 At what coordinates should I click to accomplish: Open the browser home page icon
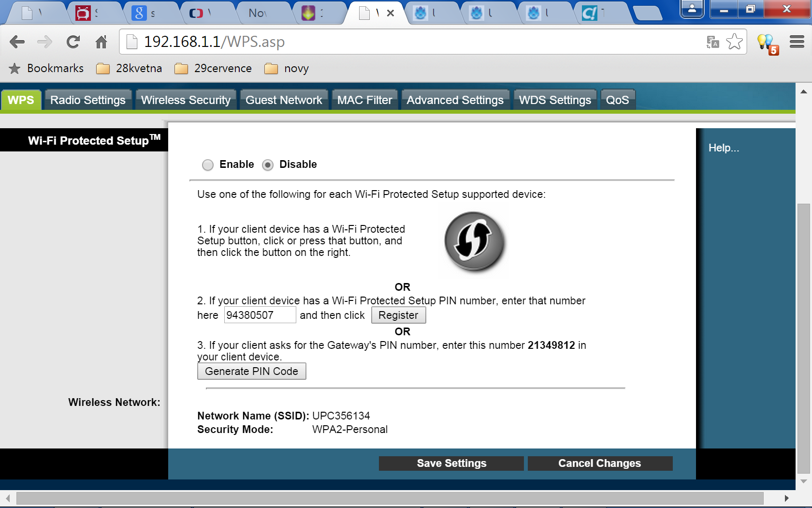click(101, 42)
